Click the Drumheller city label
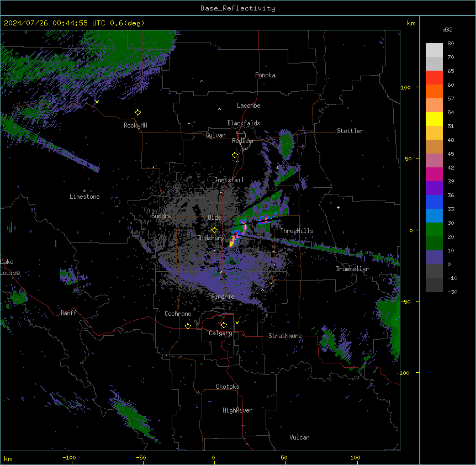The image size is (476, 465). [352, 269]
